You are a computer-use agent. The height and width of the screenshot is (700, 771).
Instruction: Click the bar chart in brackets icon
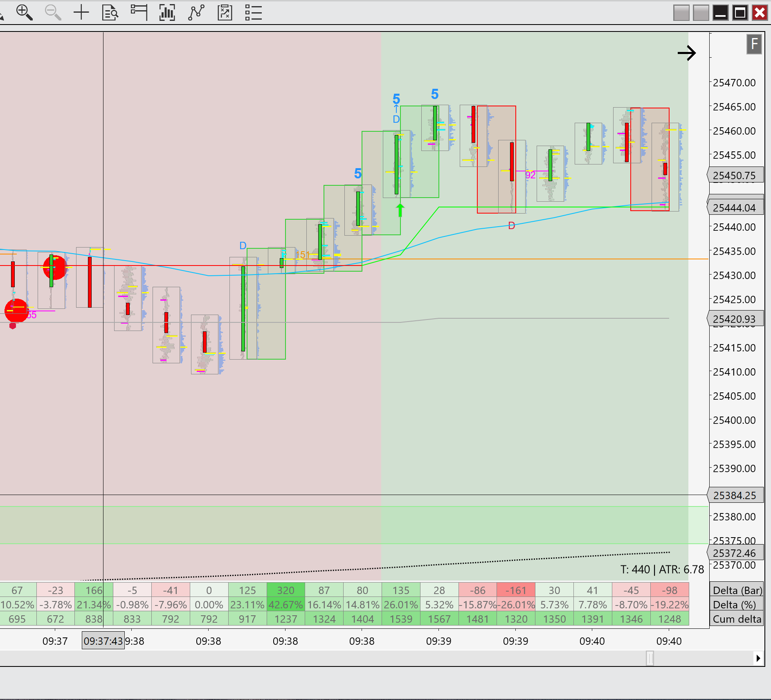pyautogui.click(x=167, y=13)
